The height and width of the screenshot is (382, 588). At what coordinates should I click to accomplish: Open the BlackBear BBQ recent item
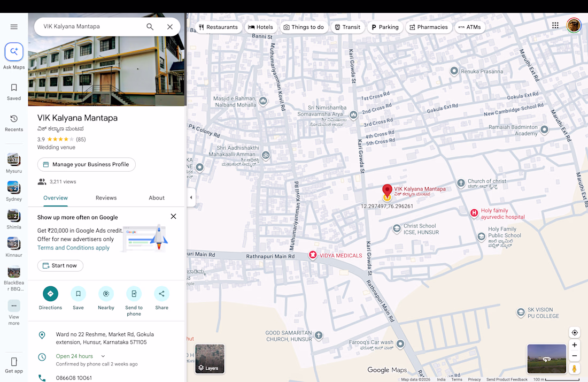tap(14, 278)
